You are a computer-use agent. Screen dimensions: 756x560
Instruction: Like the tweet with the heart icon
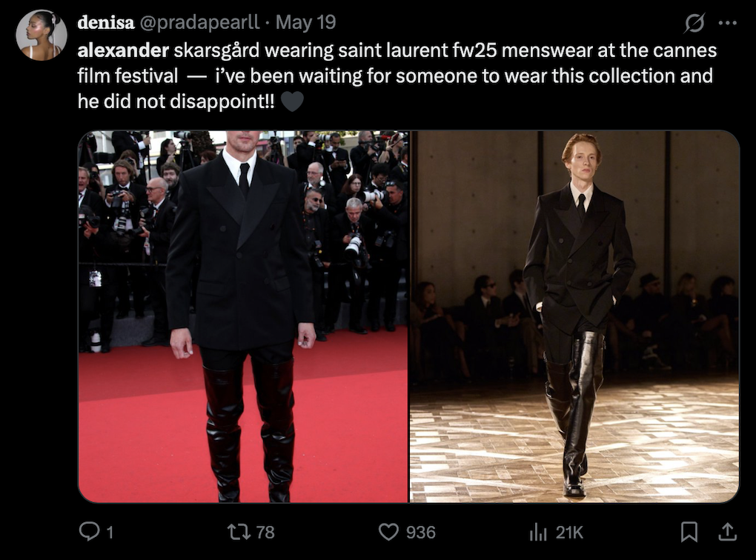pos(388,532)
